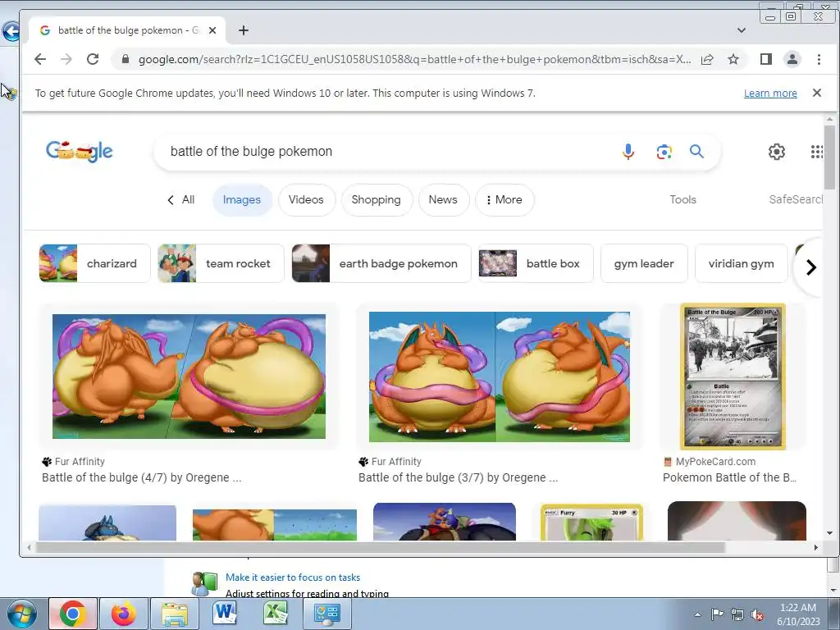Open the Chrome profile avatar
Viewport: 840px width, 630px height.
coord(792,59)
